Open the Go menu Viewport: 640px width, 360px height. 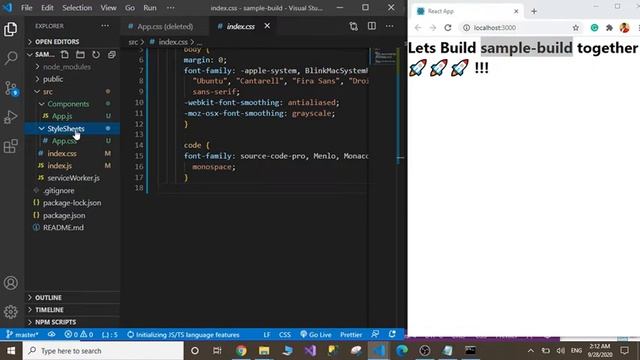(130, 8)
